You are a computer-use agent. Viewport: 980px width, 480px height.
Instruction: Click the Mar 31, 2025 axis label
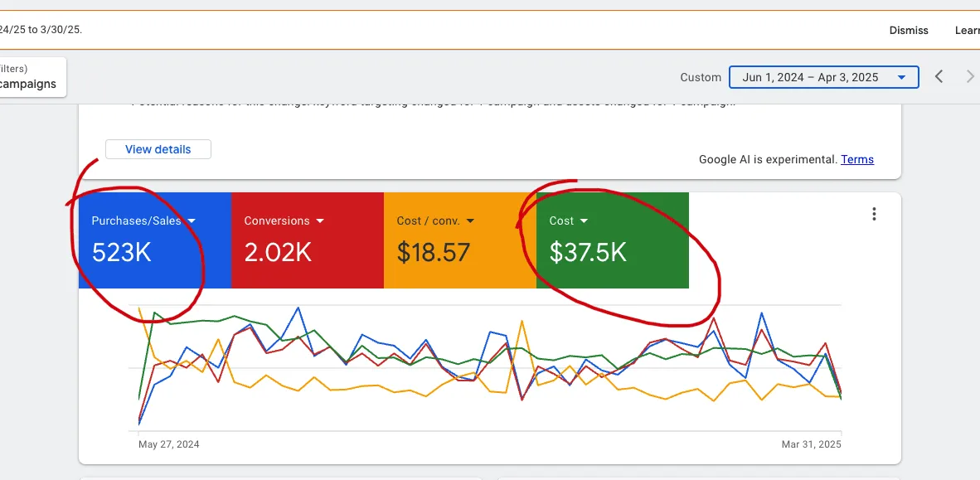click(x=811, y=444)
